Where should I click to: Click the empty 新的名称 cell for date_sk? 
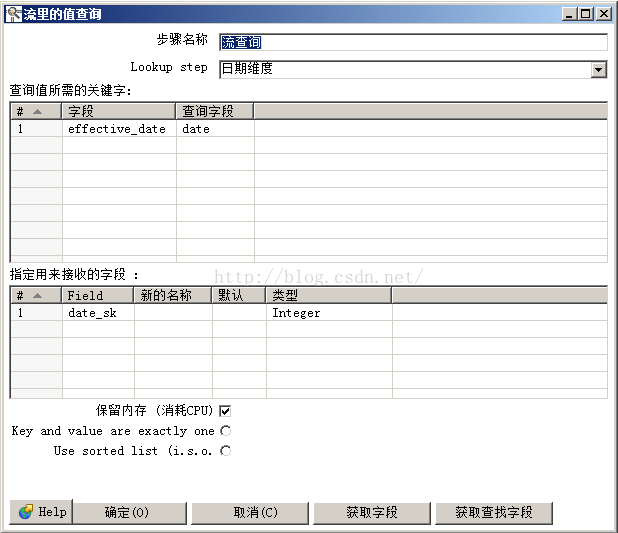point(173,312)
